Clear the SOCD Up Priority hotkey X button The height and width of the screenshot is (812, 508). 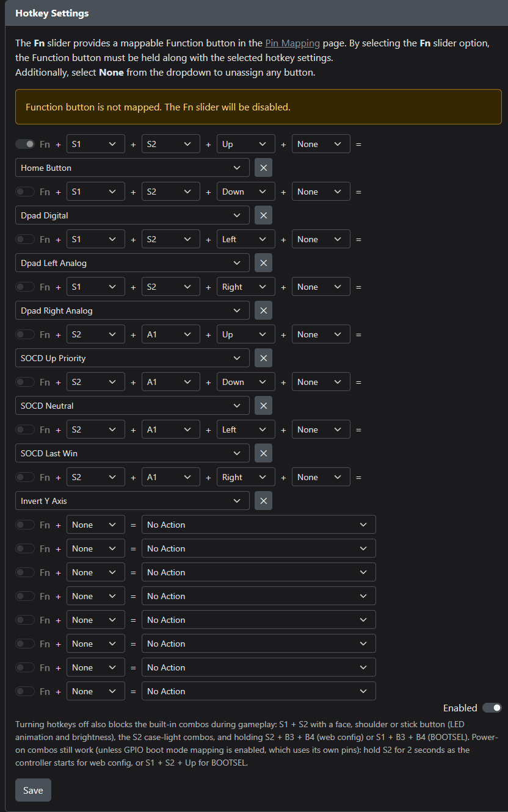[x=263, y=358]
